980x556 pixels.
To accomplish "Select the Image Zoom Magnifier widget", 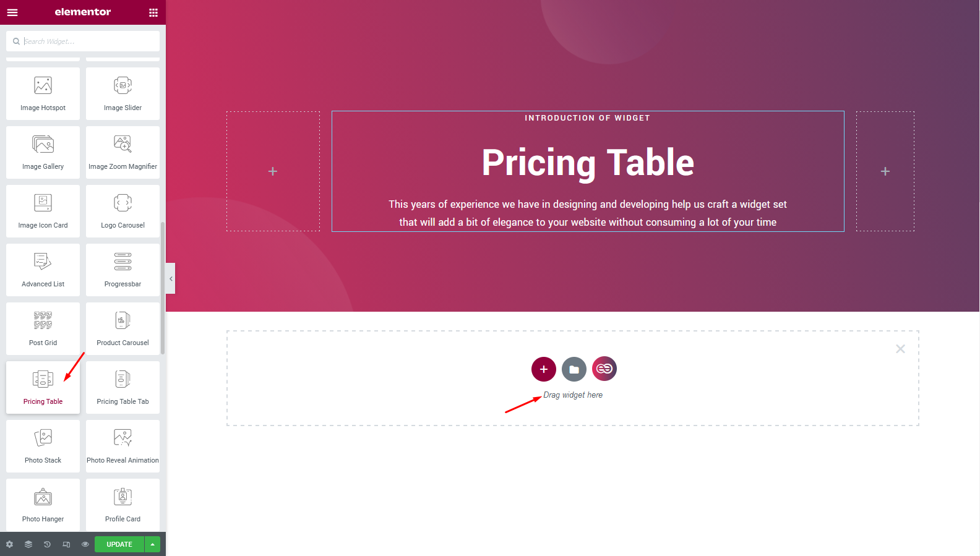I will coord(122,152).
